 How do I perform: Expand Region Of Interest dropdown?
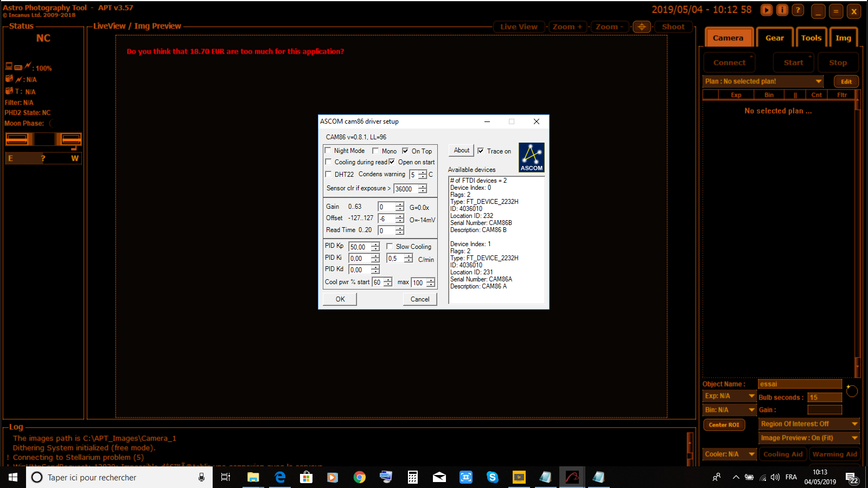pyautogui.click(x=809, y=424)
